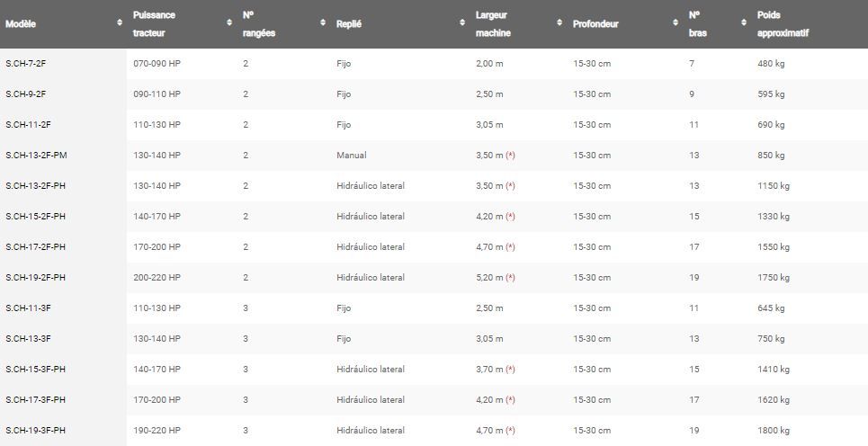Click the sort arrows next to Replié

tap(462, 23)
